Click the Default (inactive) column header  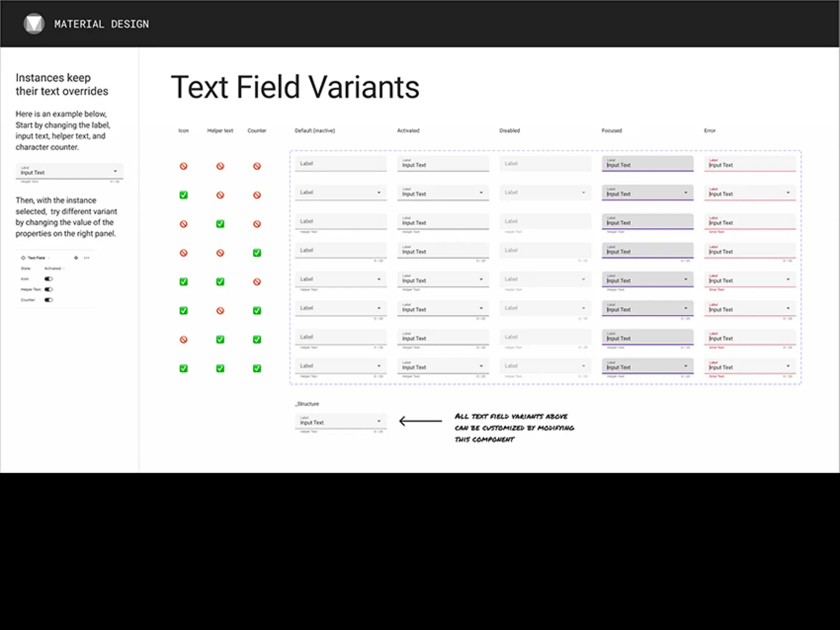pyautogui.click(x=314, y=131)
